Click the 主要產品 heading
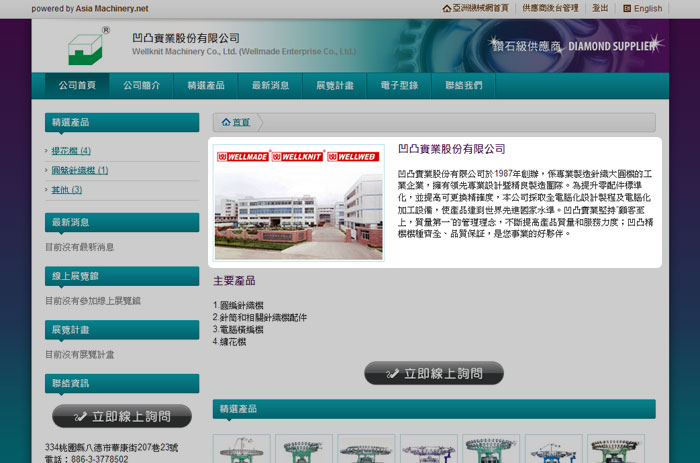The height and width of the screenshot is (463, 700). [234, 281]
